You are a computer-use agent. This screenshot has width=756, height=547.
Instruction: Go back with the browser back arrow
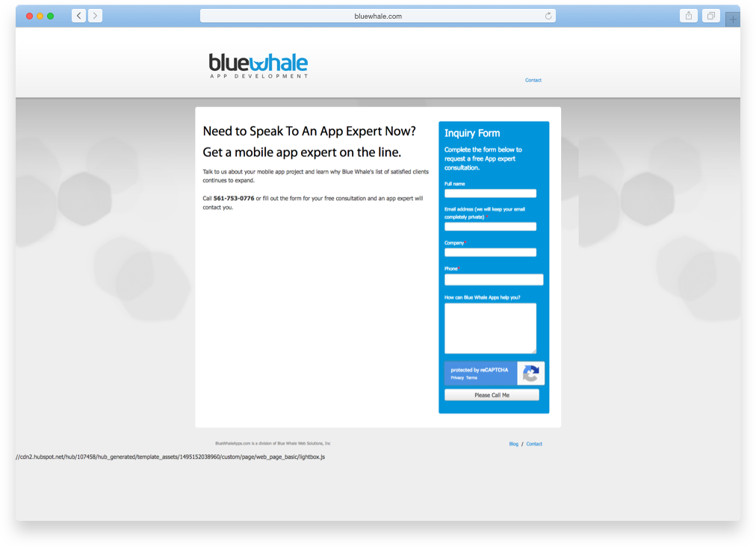point(79,16)
